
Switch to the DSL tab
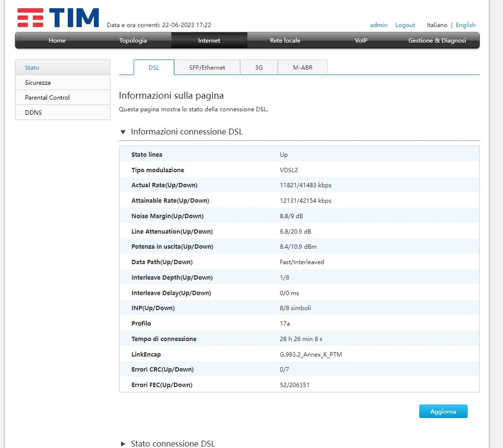click(154, 68)
